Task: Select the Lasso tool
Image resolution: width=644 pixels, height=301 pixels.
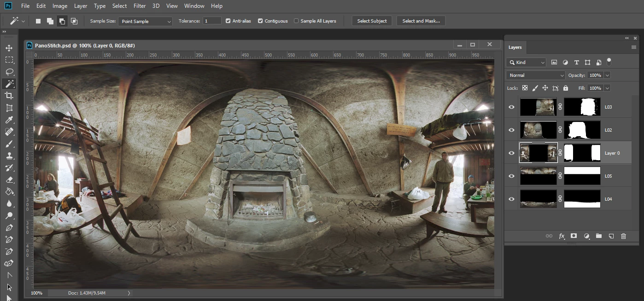Action: tap(9, 72)
